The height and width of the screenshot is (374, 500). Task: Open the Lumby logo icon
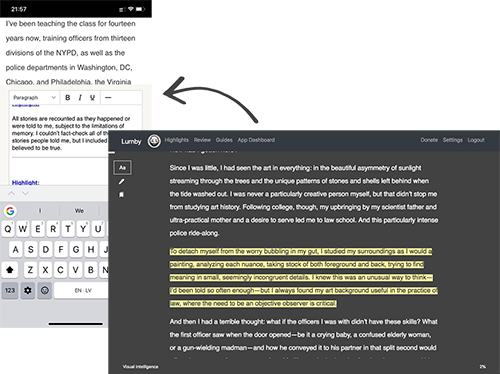[x=154, y=141]
